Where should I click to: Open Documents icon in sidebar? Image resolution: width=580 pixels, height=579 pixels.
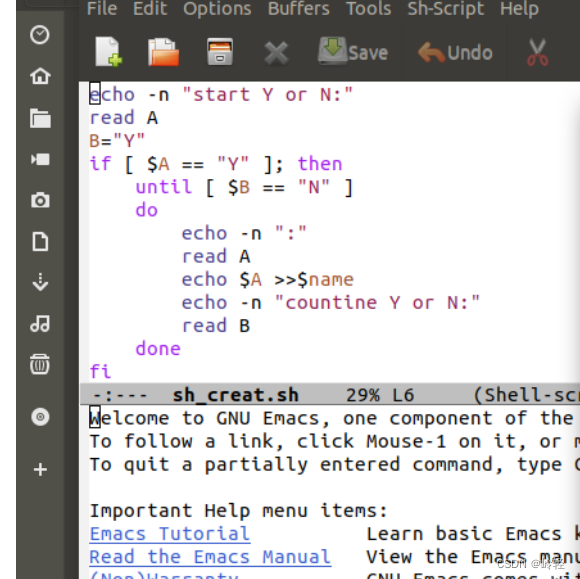tap(40, 242)
